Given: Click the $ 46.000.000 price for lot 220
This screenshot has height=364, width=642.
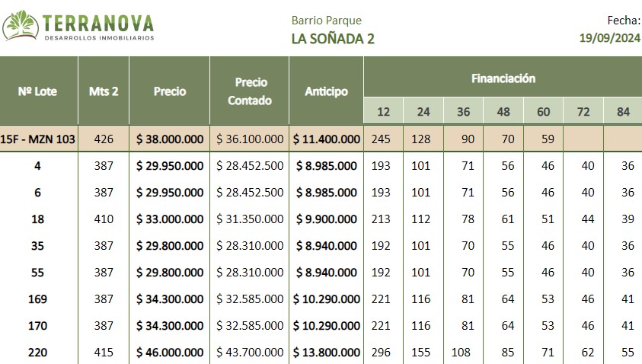Looking at the screenshot, I should pyautogui.click(x=170, y=352).
